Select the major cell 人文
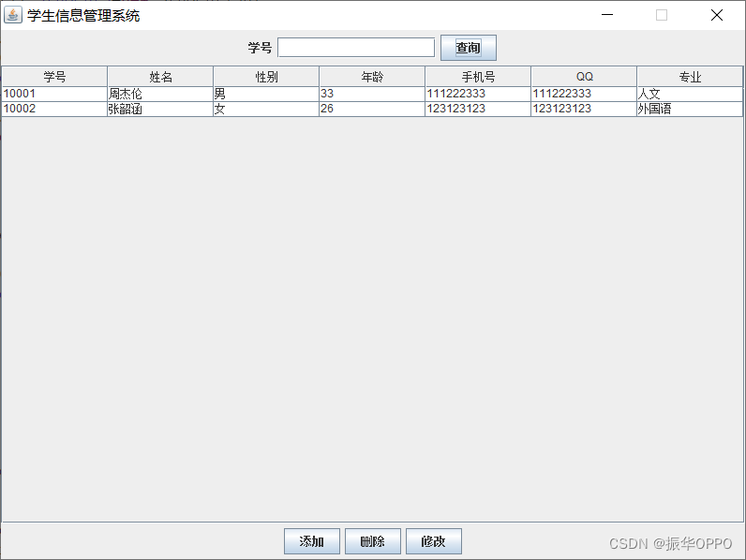The width and height of the screenshot is (746, 560). pos(690,94)
